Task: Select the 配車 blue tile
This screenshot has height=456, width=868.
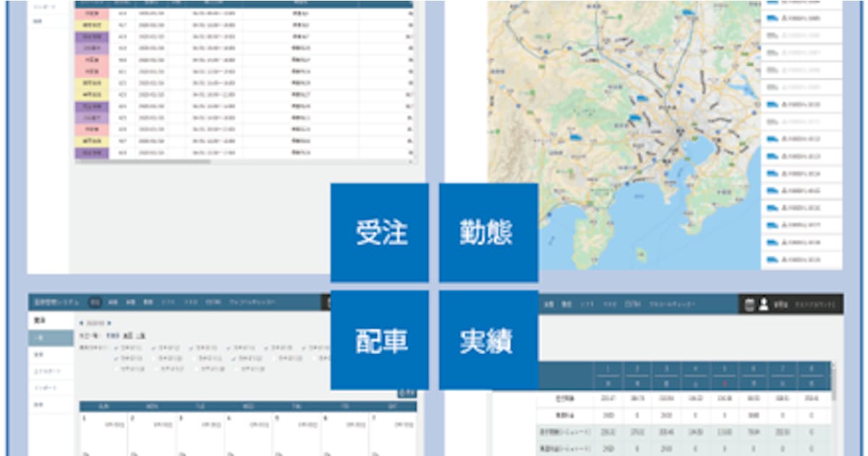Action: click(380, 341)
